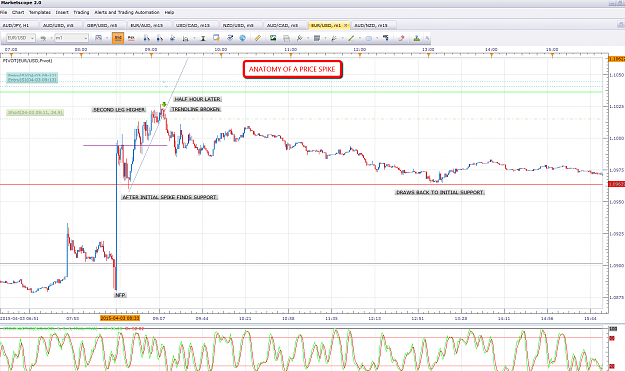
Task: Click the dark icon right of the ellipse tool
Action: click(x=385, y=38)
